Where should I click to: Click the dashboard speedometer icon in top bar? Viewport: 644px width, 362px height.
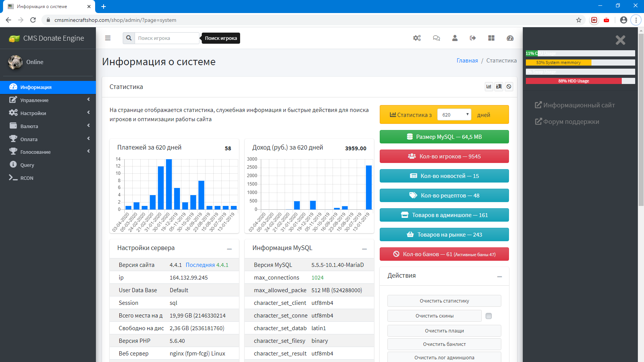coord(510,38)
